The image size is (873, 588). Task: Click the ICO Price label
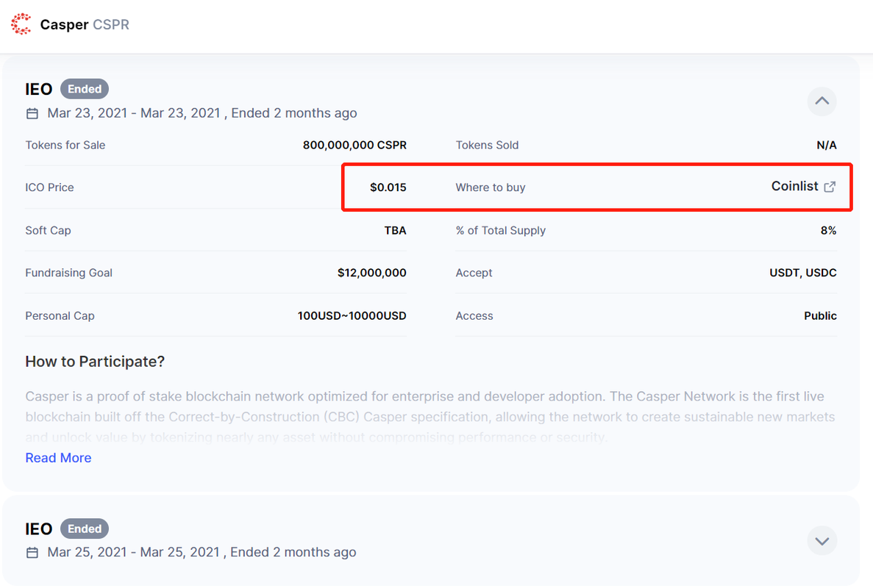click(x=49, y=187)
